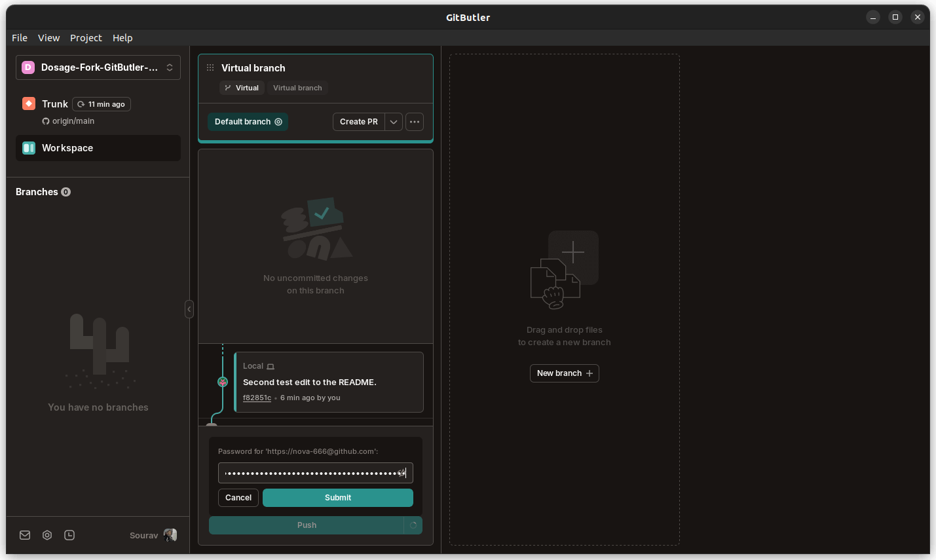Open project history via the clock icon
The image size is (936, 560).
pos(69,535)
